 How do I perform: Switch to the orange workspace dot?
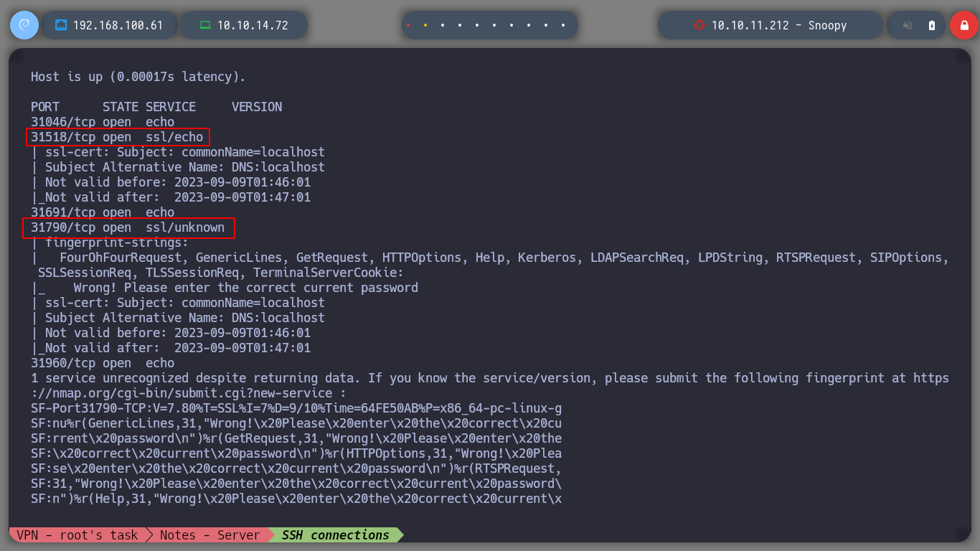pyautogui.click(x=425, y=25)
